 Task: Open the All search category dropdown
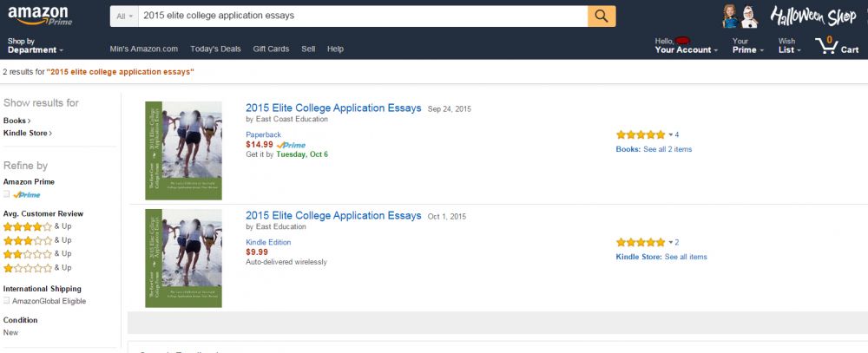125,16
